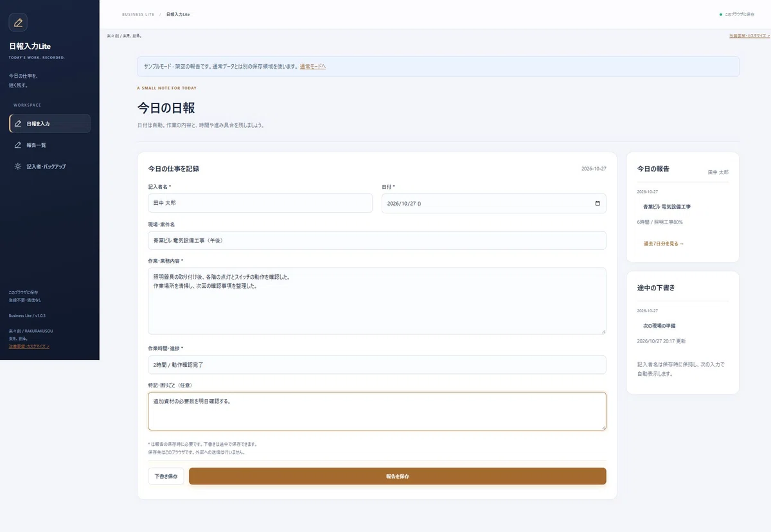Focus the 現場・案件名 input field
Screen dimensions: 771x532
pyautogui.click(x=377, y=240)
